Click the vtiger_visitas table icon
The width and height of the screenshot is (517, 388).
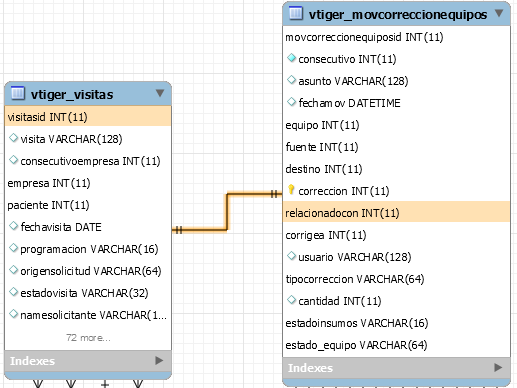click(x=18, y=93)
